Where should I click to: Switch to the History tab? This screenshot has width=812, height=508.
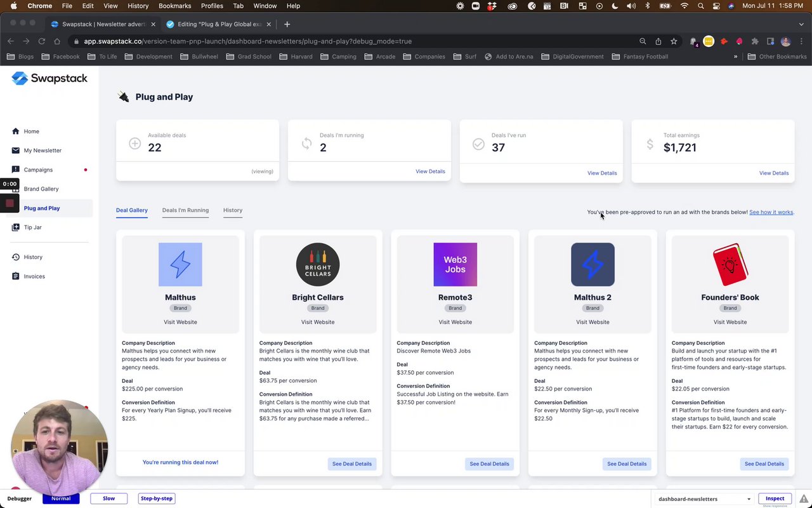pyautogui.click(x=233, y=210)
